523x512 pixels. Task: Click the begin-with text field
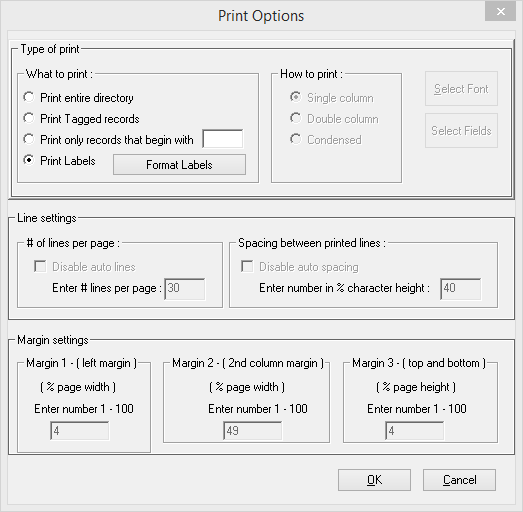point(223,139)
